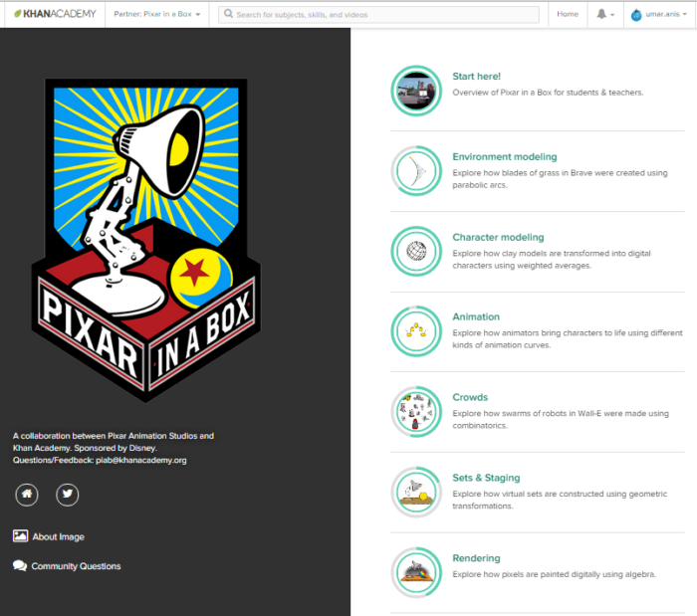
Task: Open the Rendering title link
Action: (476, 558)
